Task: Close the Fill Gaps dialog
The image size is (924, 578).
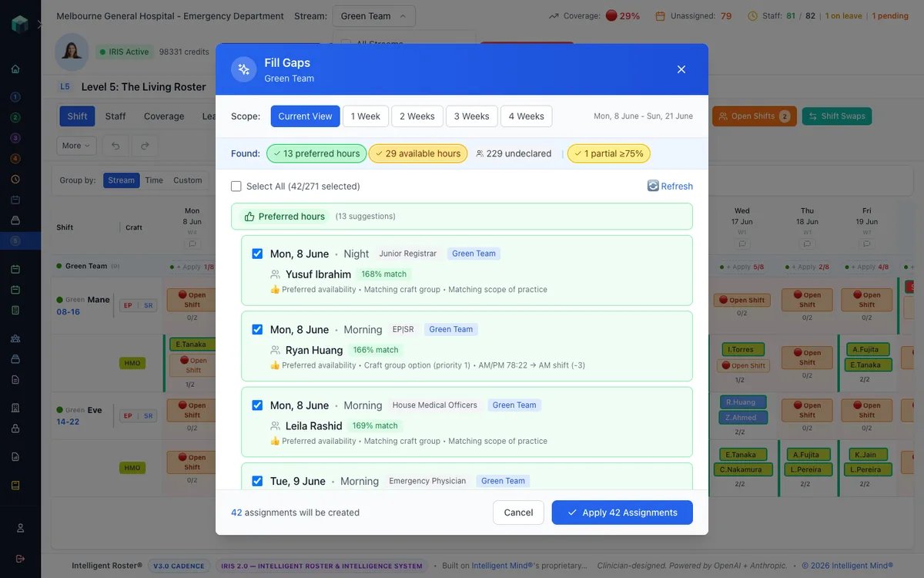Action: pos(681,69)
